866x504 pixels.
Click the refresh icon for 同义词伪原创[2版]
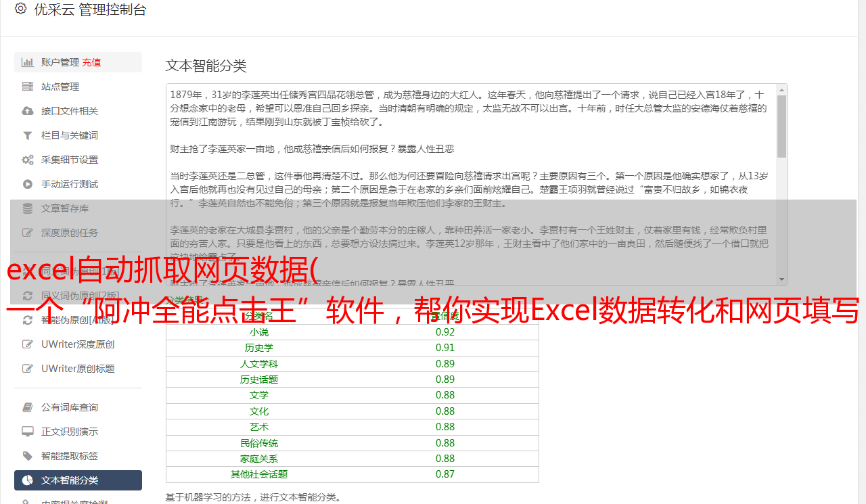click(28, 296)
